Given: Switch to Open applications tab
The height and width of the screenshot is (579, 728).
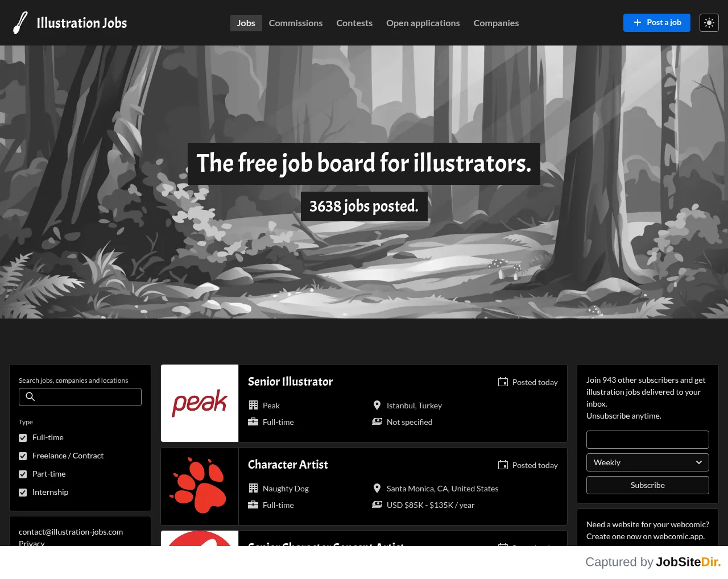Looking at the screenshot, I should pos(423,23).
